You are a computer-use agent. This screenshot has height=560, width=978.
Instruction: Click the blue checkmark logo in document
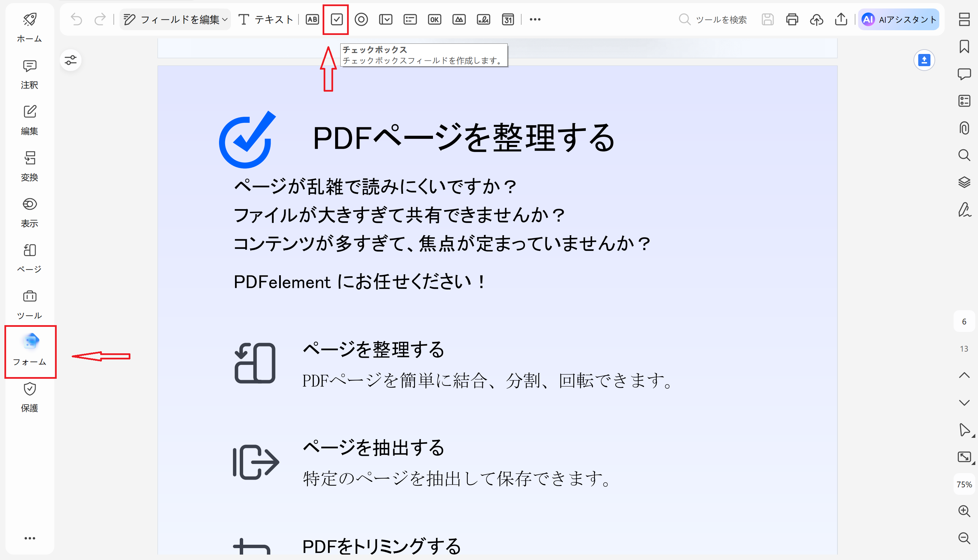247,139
